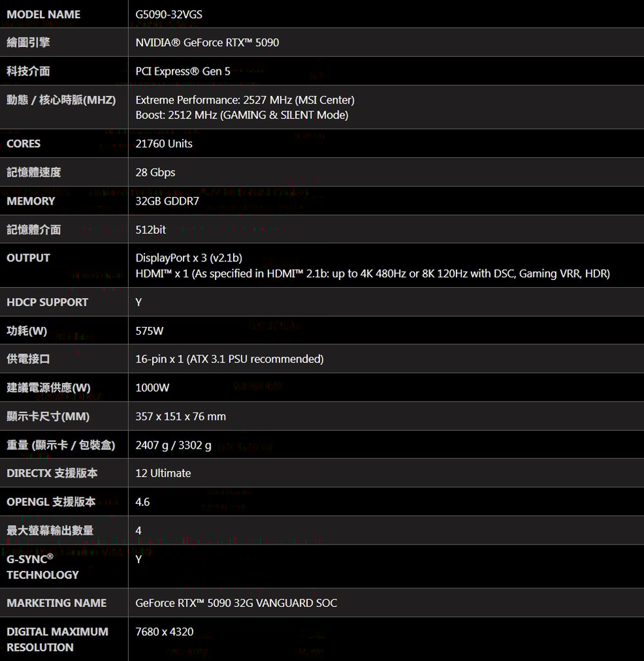
Task: Select the 12 Ultimate DirectX value
Action: [x=163, y=474]
